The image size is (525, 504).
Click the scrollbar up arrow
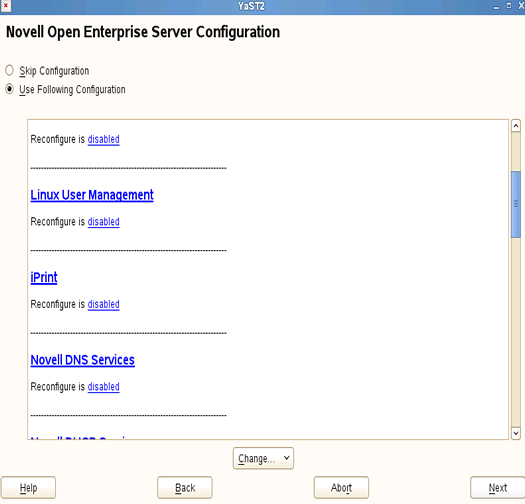pos(516,126)
